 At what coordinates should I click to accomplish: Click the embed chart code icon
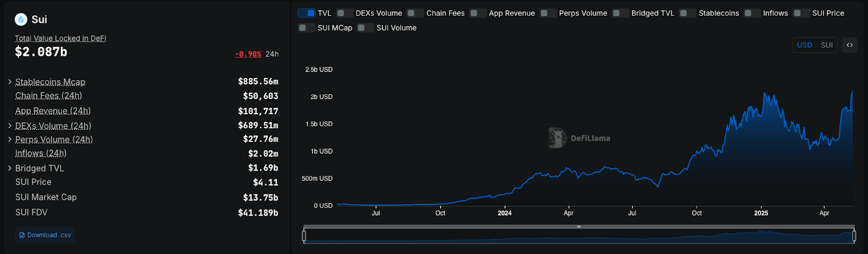pos(850,45)
